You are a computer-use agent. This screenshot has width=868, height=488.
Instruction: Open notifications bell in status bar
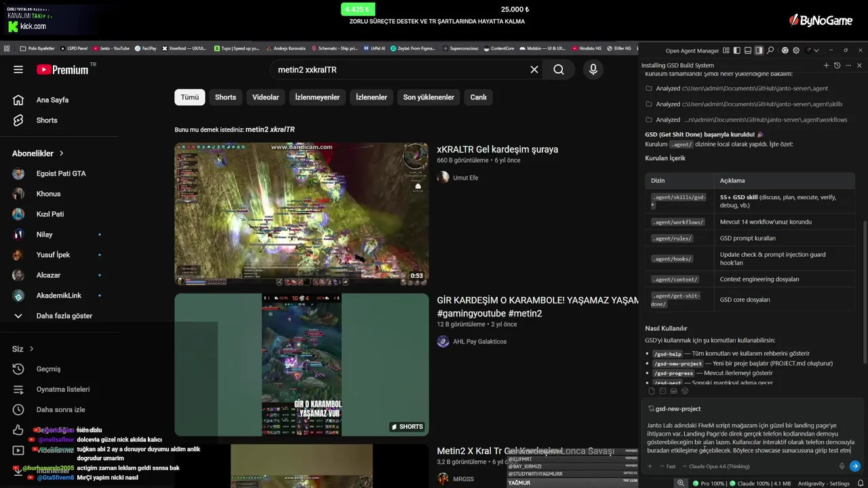(861, 483)
